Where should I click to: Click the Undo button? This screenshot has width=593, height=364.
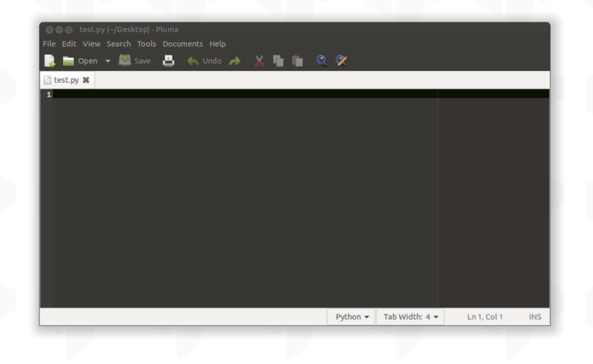click(205, 61)
